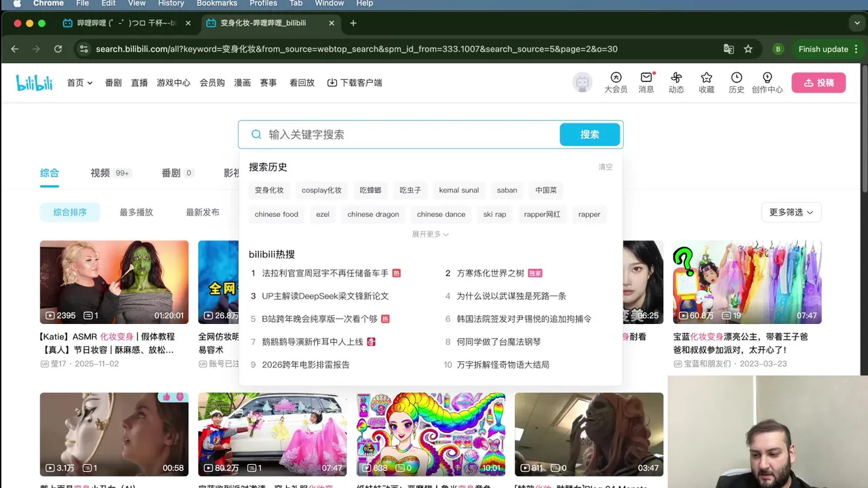Click the bilibili logo

[34, 83]
